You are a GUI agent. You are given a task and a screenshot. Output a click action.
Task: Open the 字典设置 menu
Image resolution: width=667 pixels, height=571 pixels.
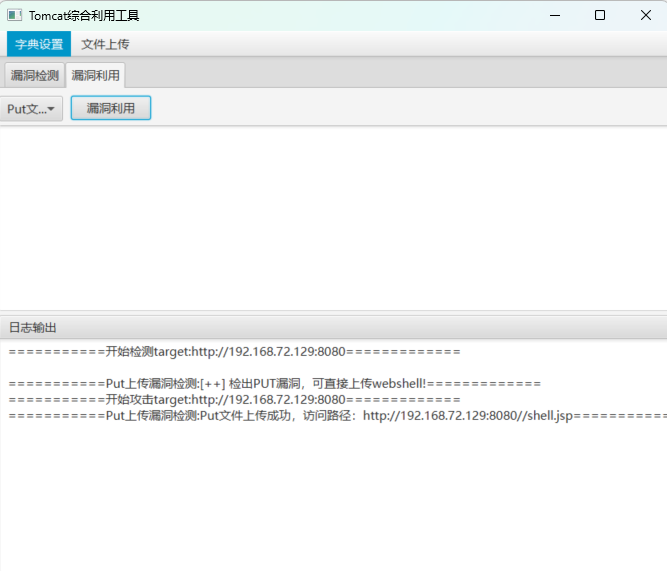click(39, 44)
